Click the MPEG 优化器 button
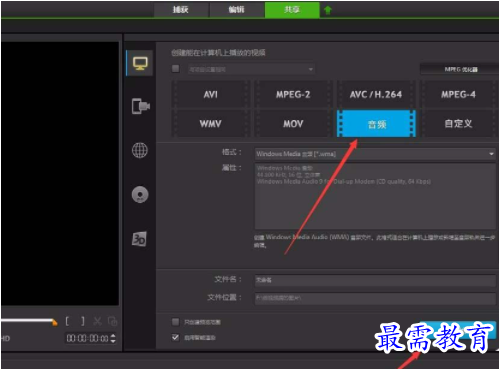Screen dimensions: 499x369 click(460, 69)
